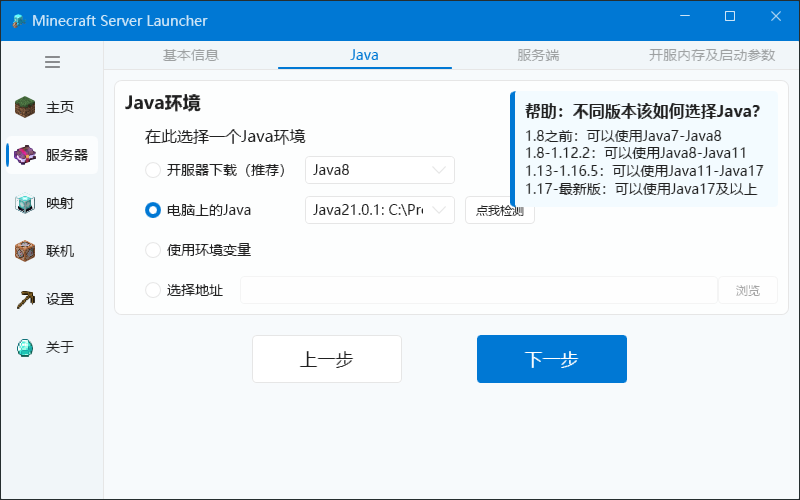The image size is (800, 500).
Task: Open the 主页 grass block icon
Action: (25, 107)
